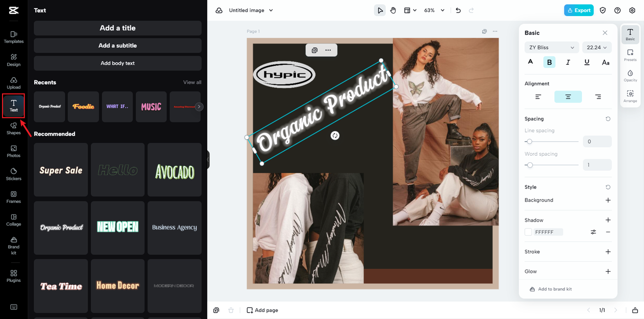Open the Plugins panel
Image resolution: width=644 pixels, height=319 pixels.
coord(14,276)
